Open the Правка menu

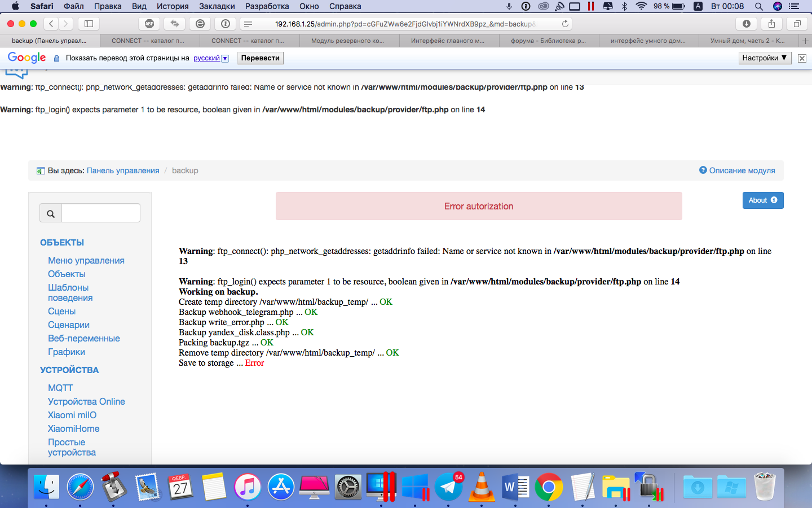108,6
